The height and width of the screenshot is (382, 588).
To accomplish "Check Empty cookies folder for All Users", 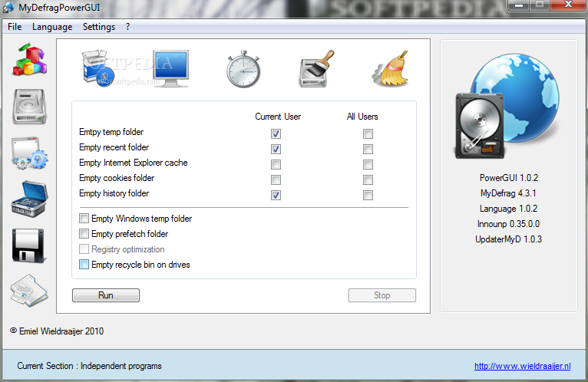I will tap(368, 180).
